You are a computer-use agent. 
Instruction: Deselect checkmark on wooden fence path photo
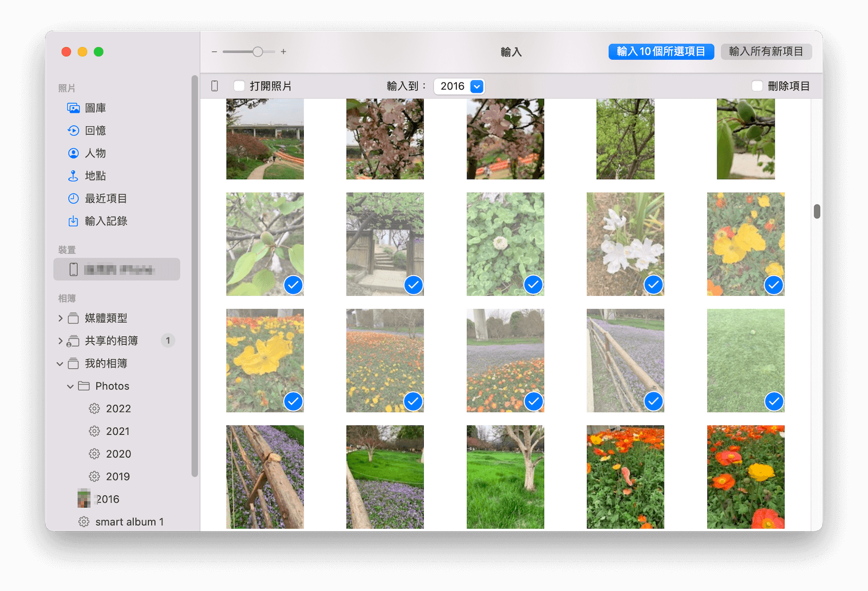pyautogui.click(x=654, y=402)
